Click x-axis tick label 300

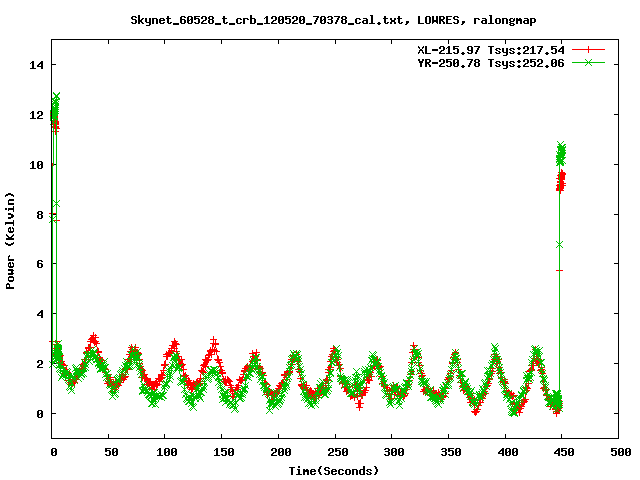[394, 452]
